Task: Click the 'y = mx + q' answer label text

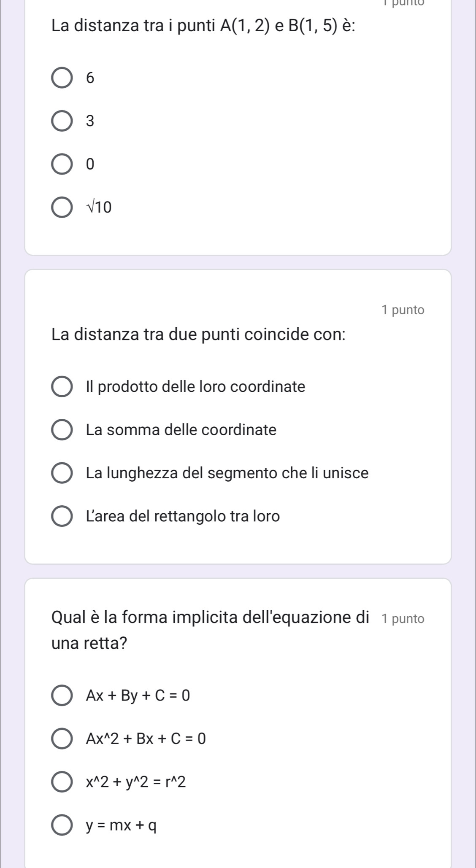Action: tap(121, 825)
